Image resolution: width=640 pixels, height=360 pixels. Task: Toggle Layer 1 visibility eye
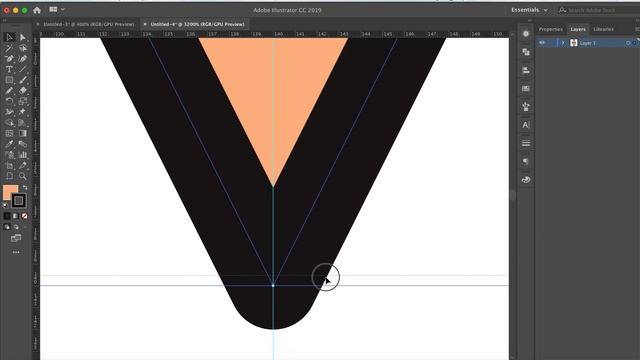pos(542,42)
